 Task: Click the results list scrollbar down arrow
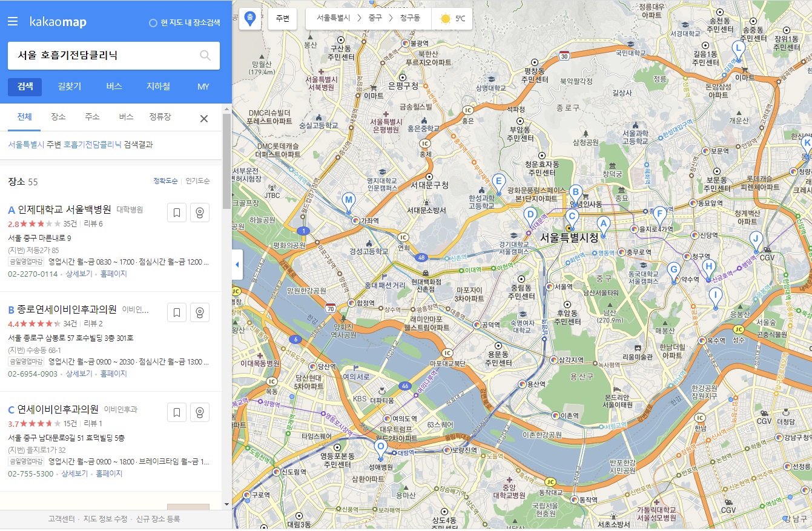226,504
